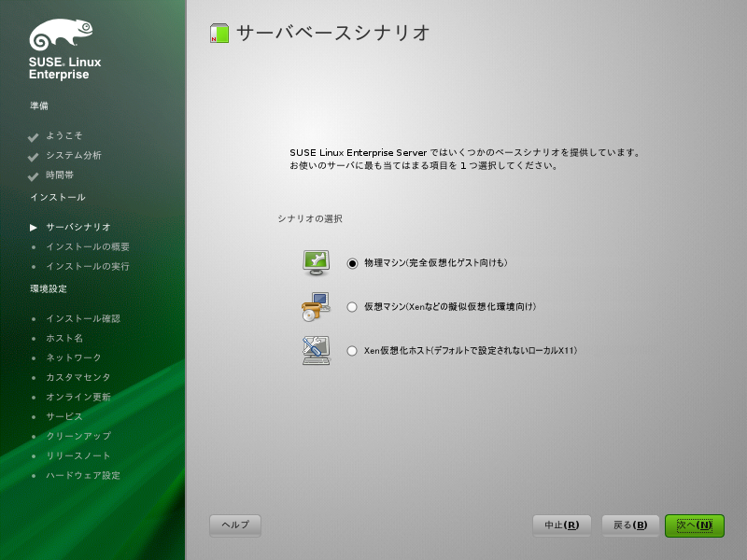Go back with 戻る(B) button
This screenshot has width=747, height=560.
630,525
